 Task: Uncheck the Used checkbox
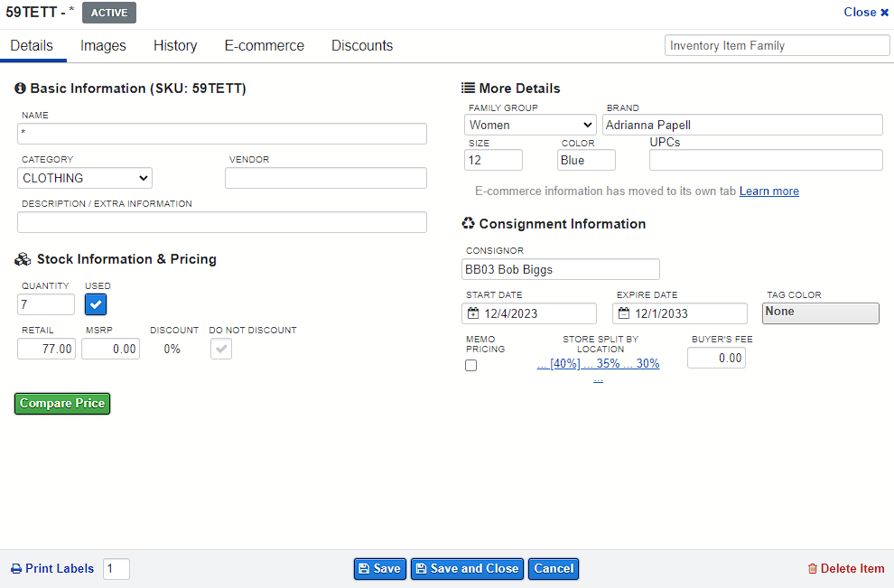coord(96,304)
